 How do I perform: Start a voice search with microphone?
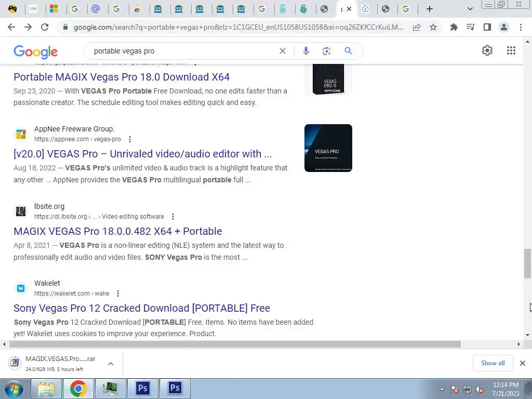click(x=305, y=51)
